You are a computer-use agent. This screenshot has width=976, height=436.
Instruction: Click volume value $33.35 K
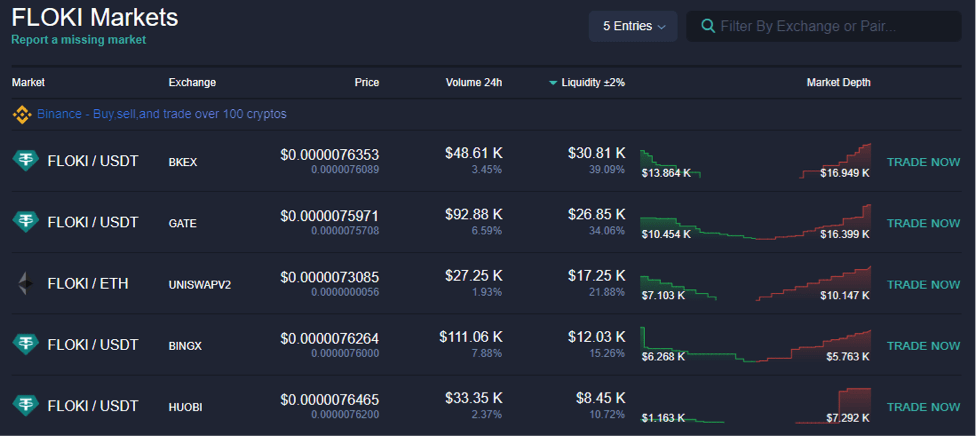[474, 398]
